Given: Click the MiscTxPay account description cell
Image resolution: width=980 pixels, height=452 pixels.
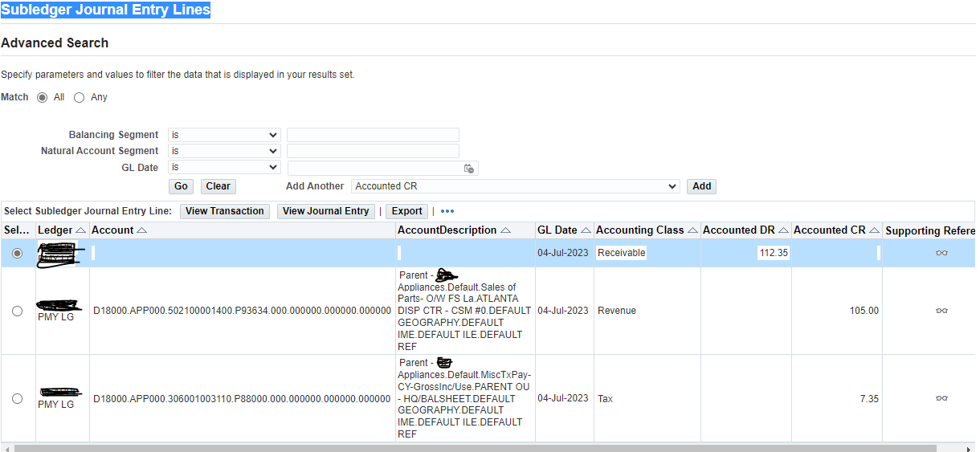Looking at the screenshot, I should pos(464,398).
